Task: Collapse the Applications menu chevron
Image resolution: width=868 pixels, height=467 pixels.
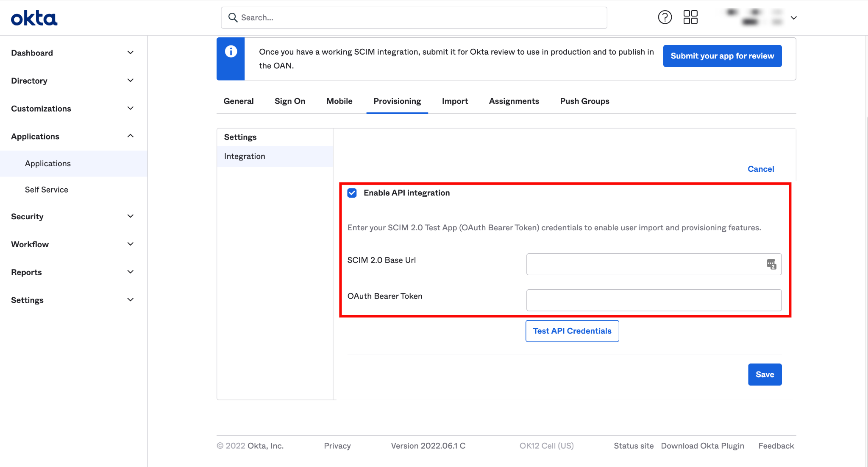Action: click(x=131, y=136)
